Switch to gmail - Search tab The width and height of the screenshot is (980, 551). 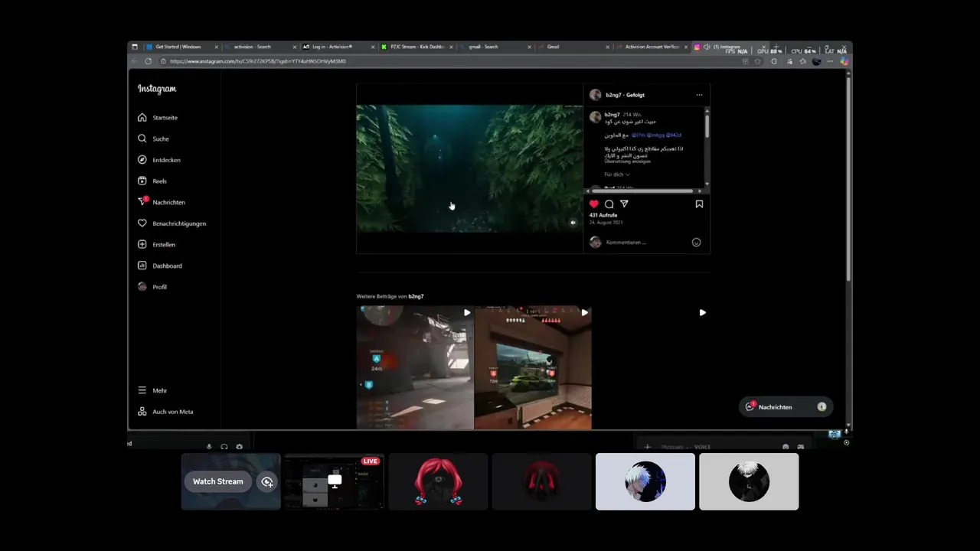click(x=495, y=47)
